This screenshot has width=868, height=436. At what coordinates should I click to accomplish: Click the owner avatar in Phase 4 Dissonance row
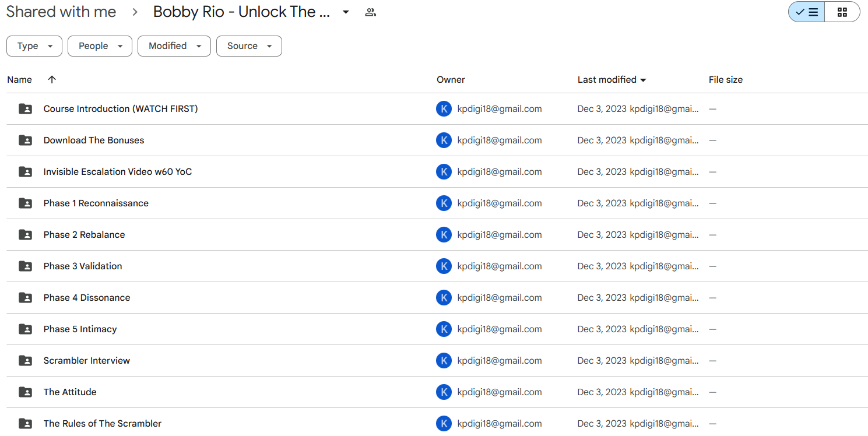[x=444, y=298]
